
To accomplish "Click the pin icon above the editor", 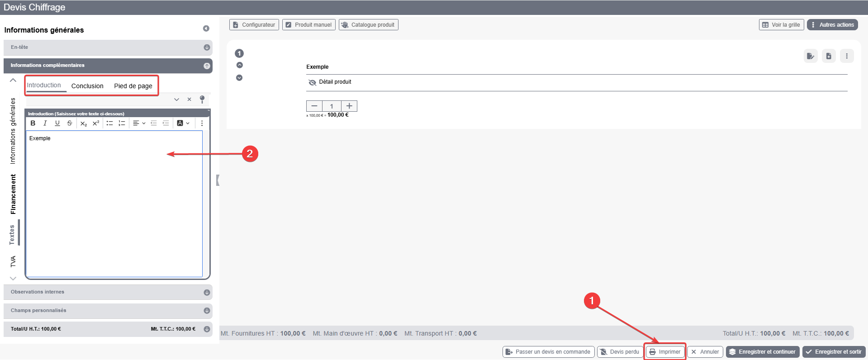I will (202, 99).
